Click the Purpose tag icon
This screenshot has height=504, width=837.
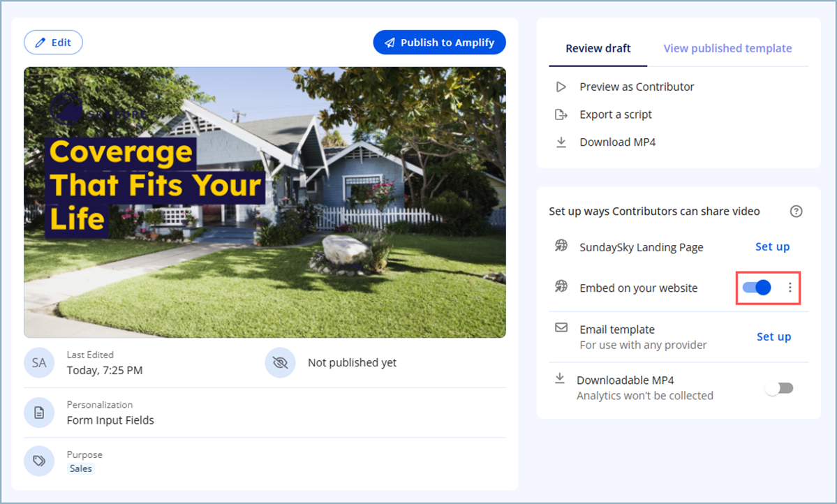39,461
